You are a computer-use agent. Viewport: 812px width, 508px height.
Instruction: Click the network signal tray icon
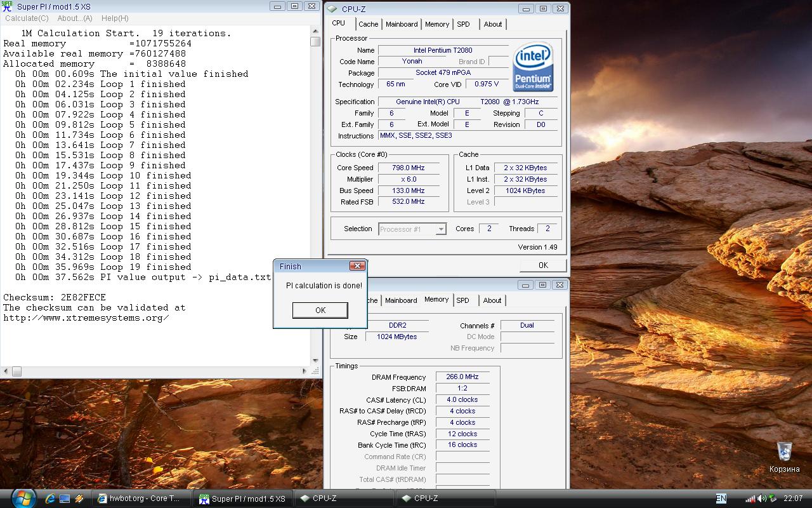750,498
